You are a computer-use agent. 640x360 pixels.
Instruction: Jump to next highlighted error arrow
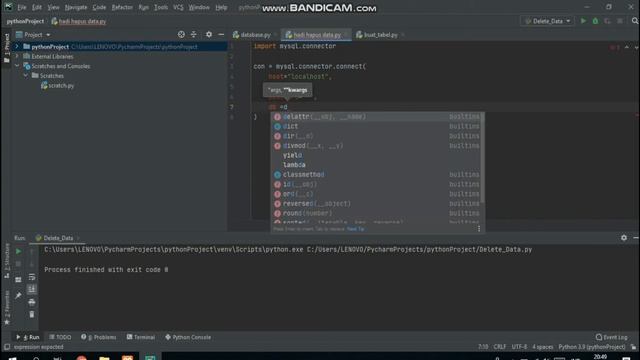click(x=636, y=47)
